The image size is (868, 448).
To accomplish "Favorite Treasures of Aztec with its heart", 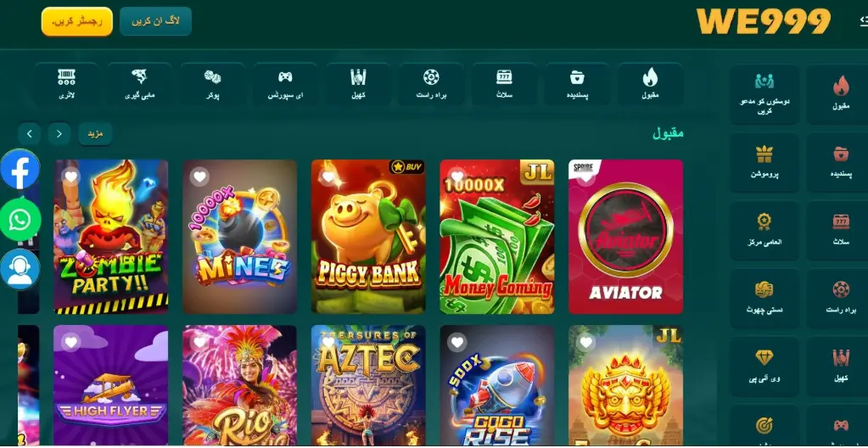I will (x=329, y=342).
